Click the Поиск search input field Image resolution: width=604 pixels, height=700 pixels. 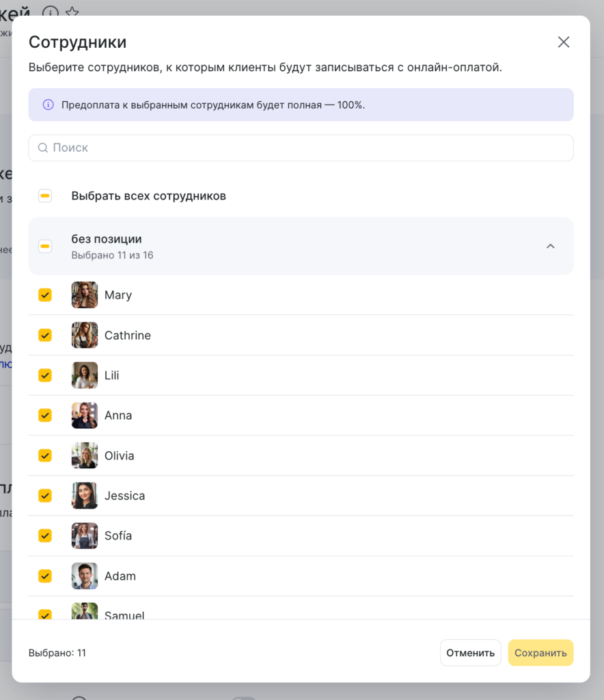(301, 148)
